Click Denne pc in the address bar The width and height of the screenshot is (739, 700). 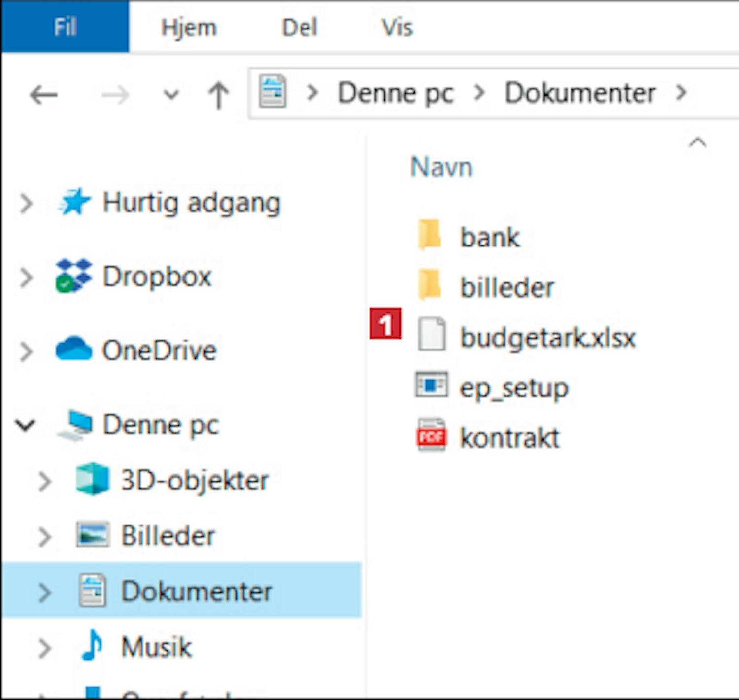point(395,93)
